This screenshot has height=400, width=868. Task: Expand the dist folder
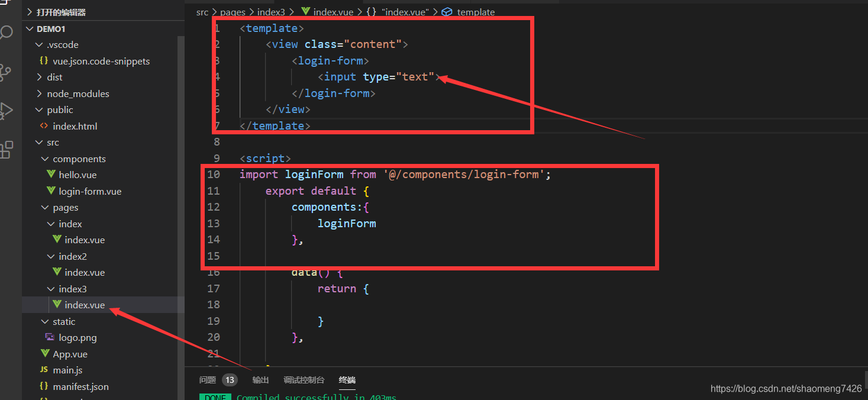[x=39, y=77]
